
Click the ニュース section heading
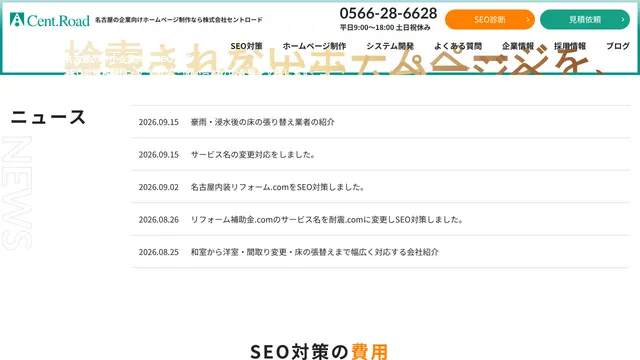pos(48,117)
